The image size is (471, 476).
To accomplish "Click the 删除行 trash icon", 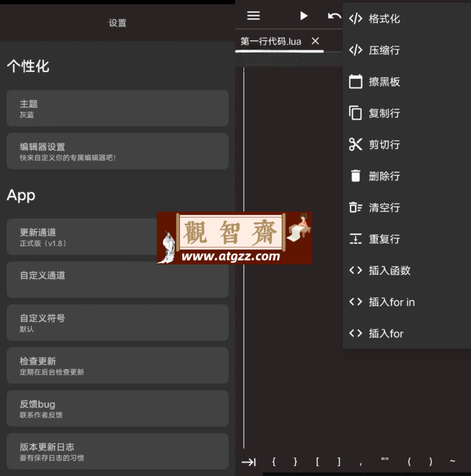I will click(x=355, y=176).
